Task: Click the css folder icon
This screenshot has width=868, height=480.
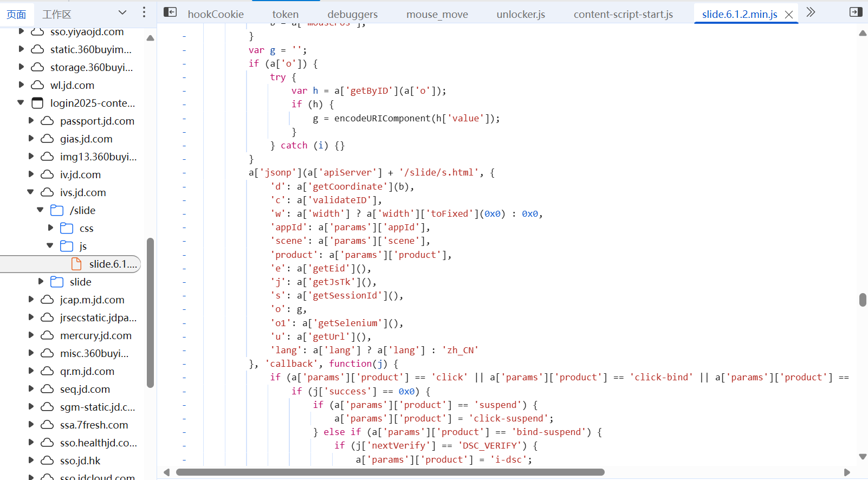Action: point(67,228)
